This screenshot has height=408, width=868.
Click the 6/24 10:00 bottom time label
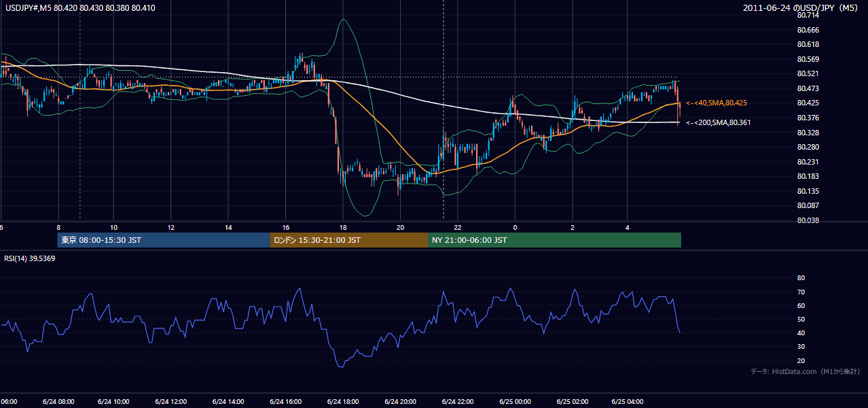pyautogui.click(x=113, y=401)
